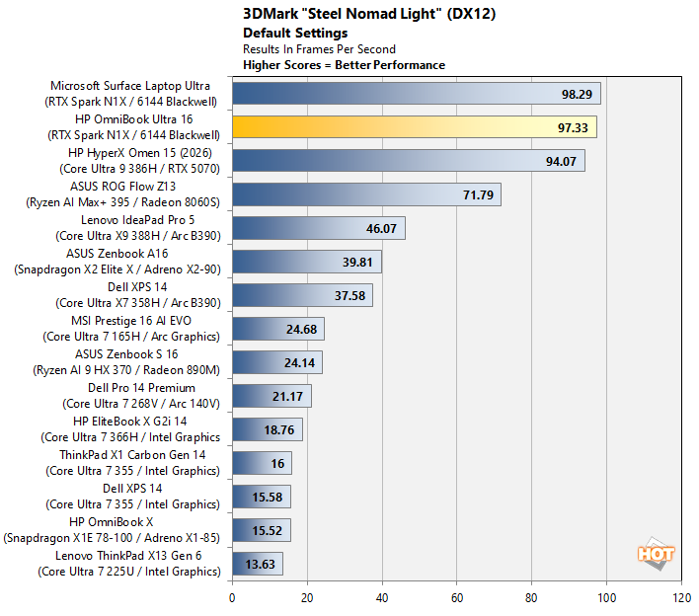Click 'Results In Frames Per Second' text
This screenshot has width=699, height=616.
coord(319,49)
